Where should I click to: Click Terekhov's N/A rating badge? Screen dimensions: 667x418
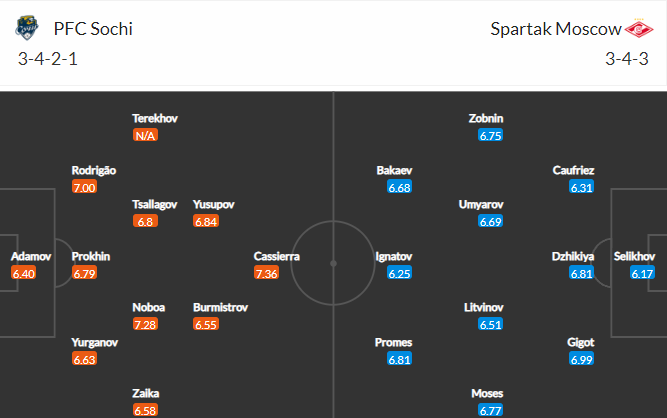(x=145, y=135)
